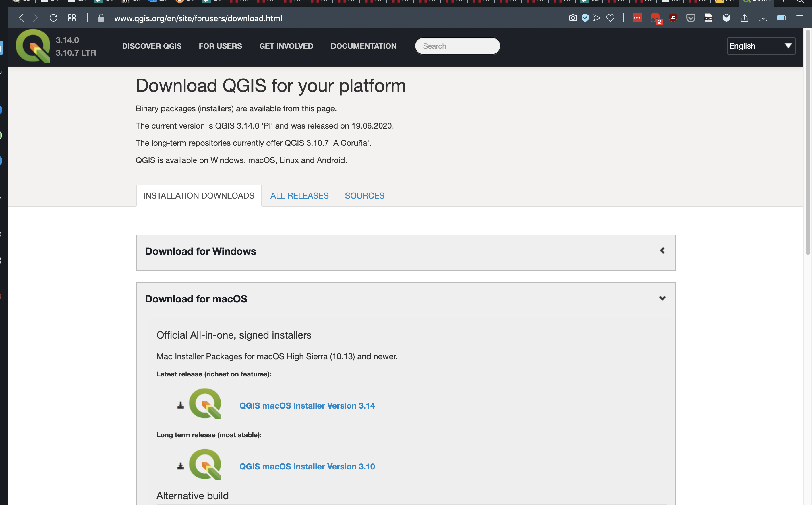The width and height of the screenshot is (812, 505).
Task: Open the English language dropdown
Action: [x=761, y=46]
